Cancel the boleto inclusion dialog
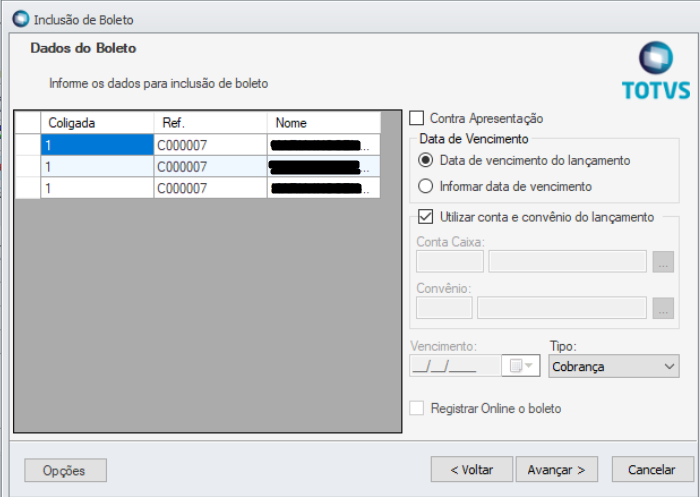The width and height of the screenshot is (700, 497). point(650,469)
